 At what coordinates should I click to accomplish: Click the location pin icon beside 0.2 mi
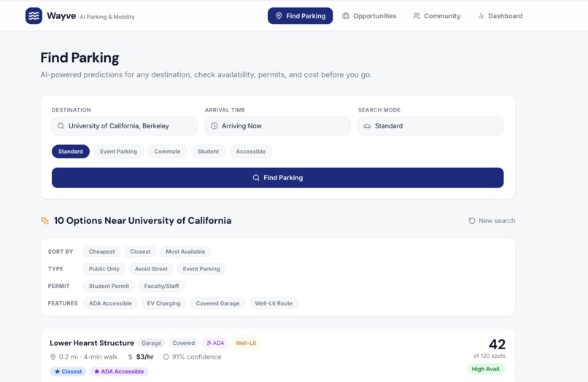53,357
